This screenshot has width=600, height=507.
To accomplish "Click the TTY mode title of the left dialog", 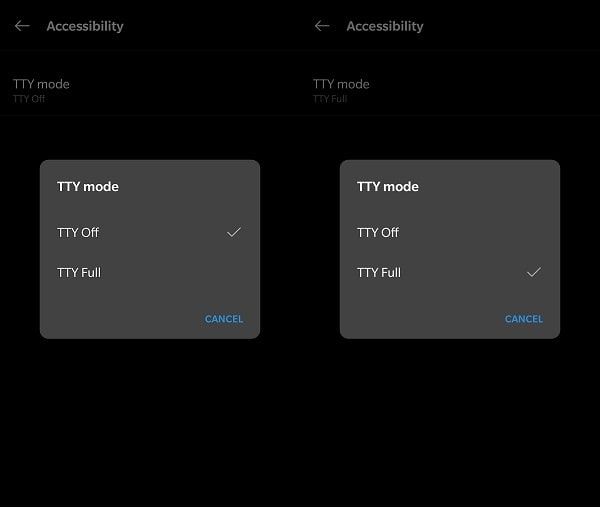I will point(88,186).
